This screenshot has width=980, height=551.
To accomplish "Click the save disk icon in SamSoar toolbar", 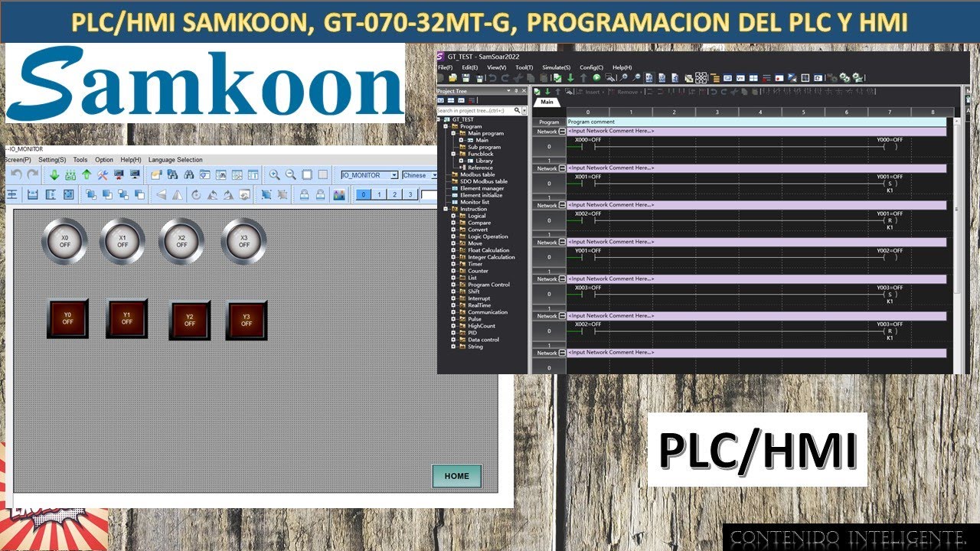I will point(465,77).
